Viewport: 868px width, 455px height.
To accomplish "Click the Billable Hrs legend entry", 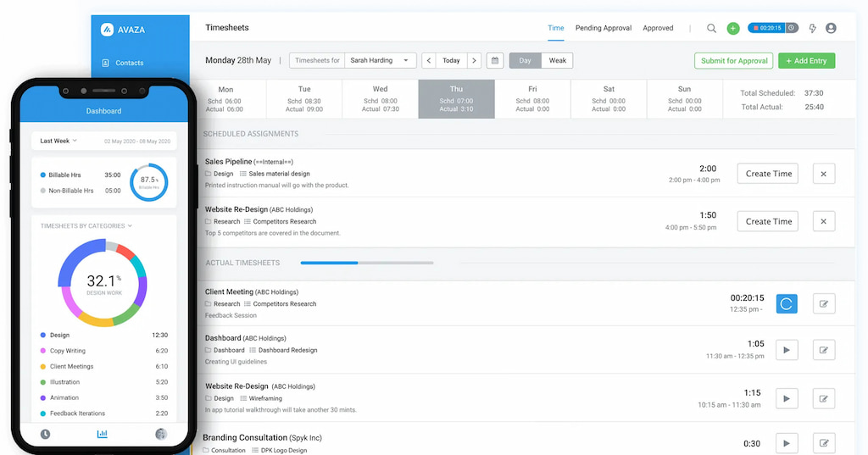I will [x=81, y=175].
